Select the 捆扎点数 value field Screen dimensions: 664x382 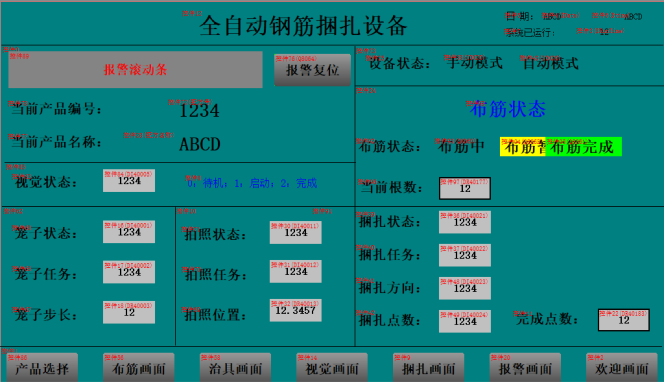(x=465, y=321)
